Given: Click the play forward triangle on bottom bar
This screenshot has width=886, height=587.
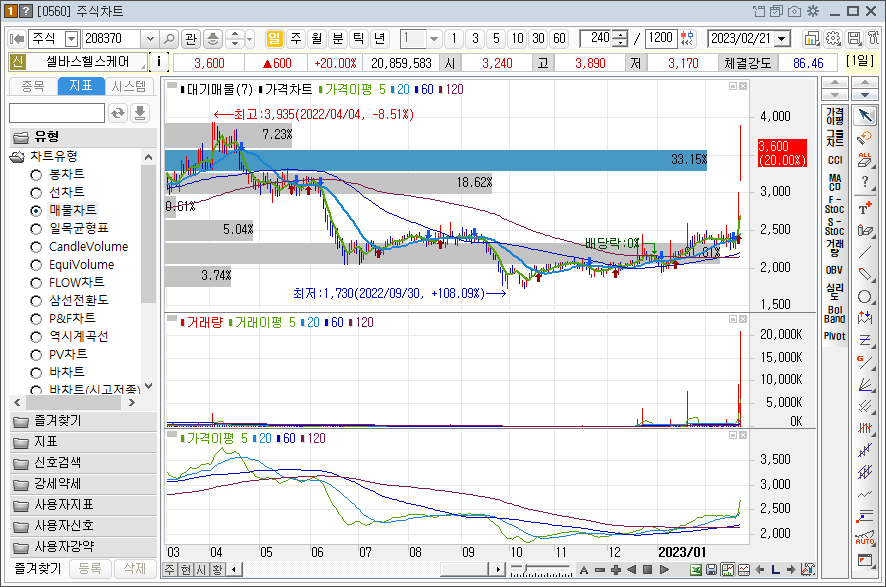Looking at the screenshot, I should click(x=664, y=569).
